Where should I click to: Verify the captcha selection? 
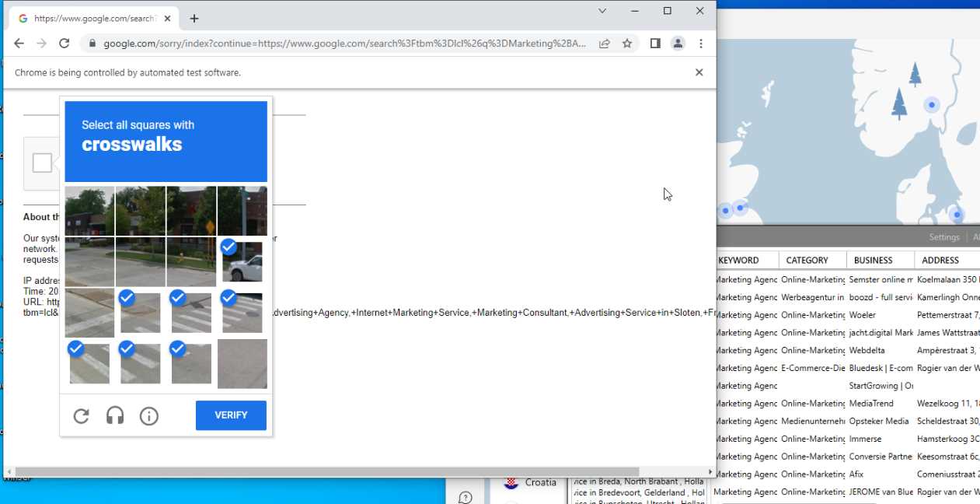coord(231,415)
